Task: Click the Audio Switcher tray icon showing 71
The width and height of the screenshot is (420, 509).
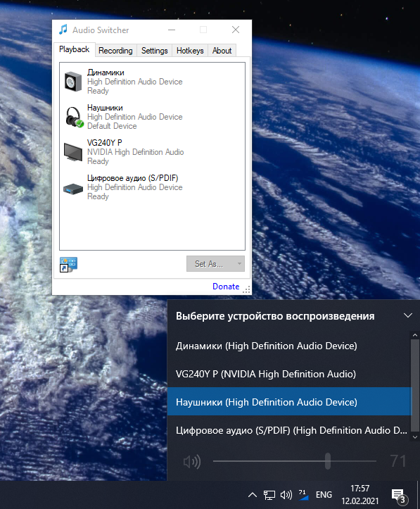Action: [303, 495]
